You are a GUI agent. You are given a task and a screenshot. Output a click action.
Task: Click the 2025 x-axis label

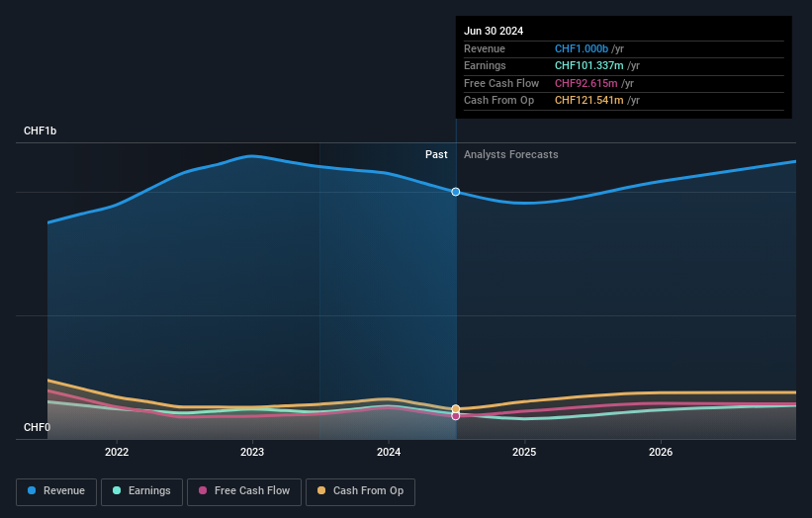tap(524, 453)
